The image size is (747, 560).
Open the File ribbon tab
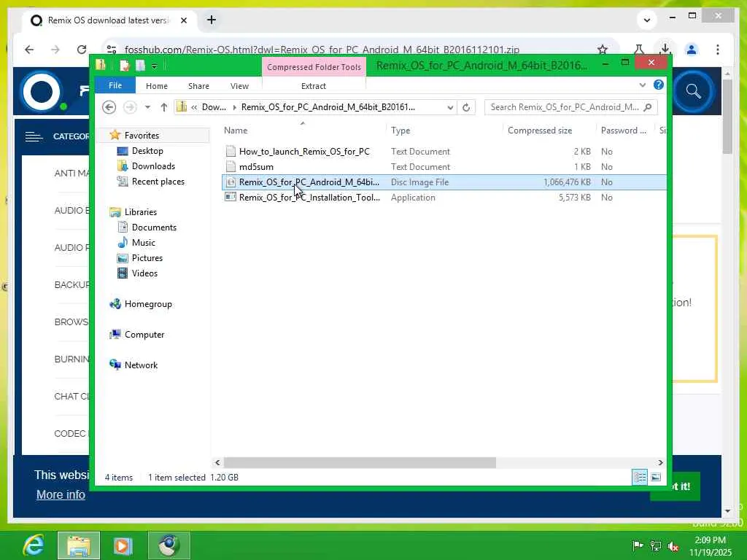coord(115,85)
